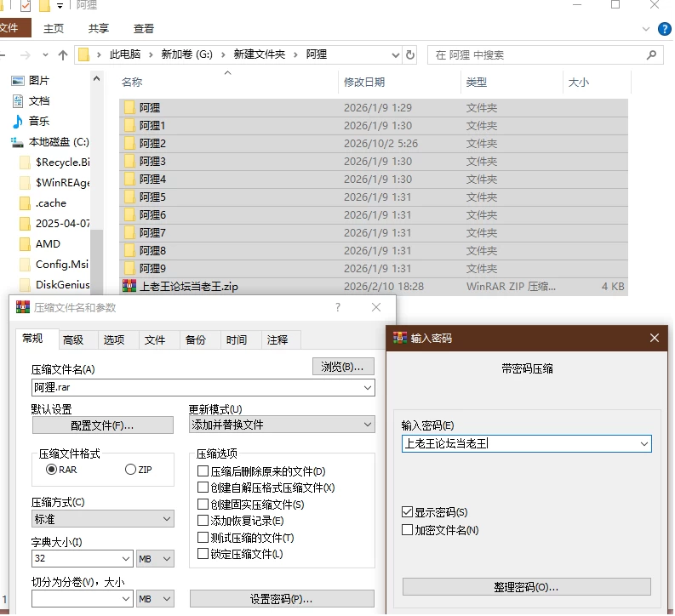675x616 pixels.
Task: Enable 创建自解压格式压缩文件 option
Action: [x=203, y=488]
